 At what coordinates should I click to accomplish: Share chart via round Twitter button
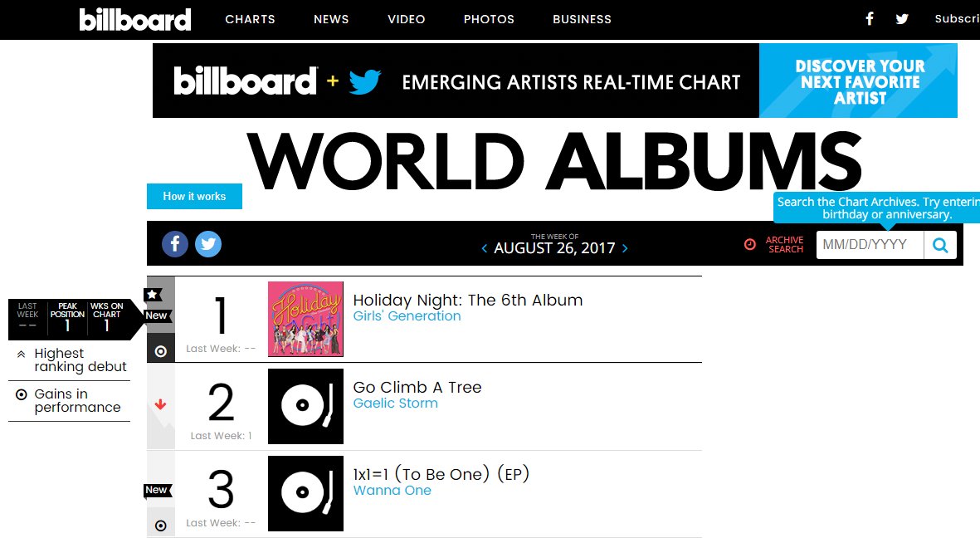pos(208,244)
